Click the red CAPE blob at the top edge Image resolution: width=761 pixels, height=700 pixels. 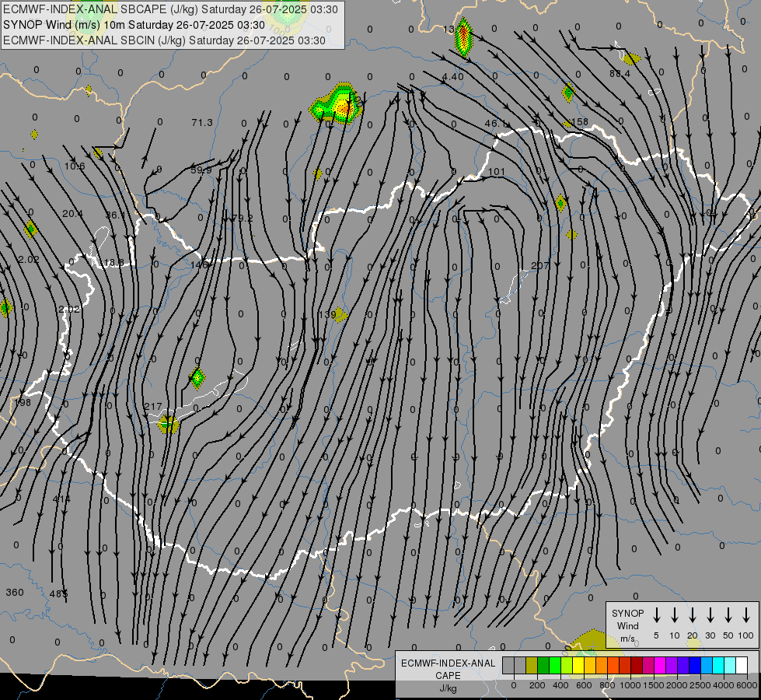point(463,37)
